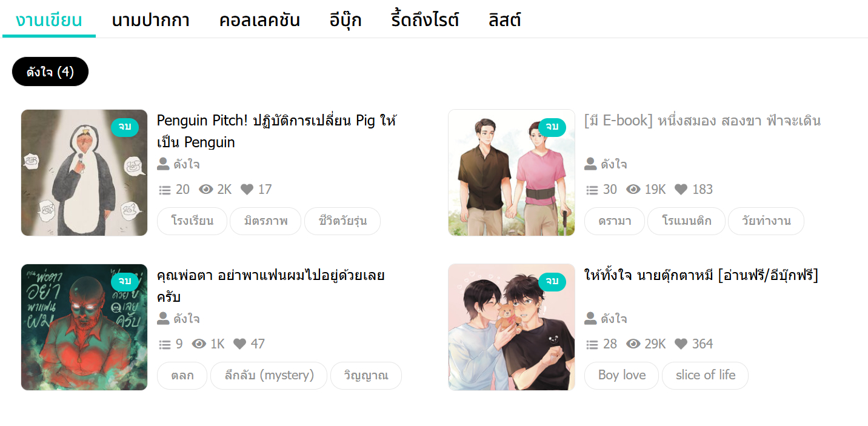Open the teddy bear couple cover thumbnail

(512, 327)
